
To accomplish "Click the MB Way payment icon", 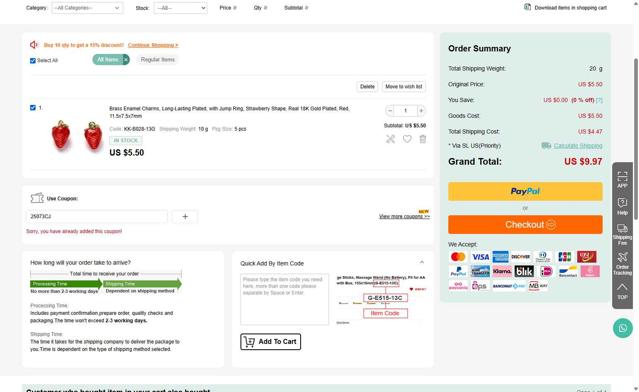I will click(538, 286).
